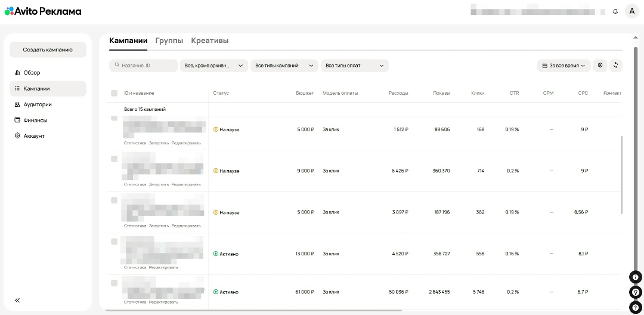Click the info icon button

pos(636,277)
